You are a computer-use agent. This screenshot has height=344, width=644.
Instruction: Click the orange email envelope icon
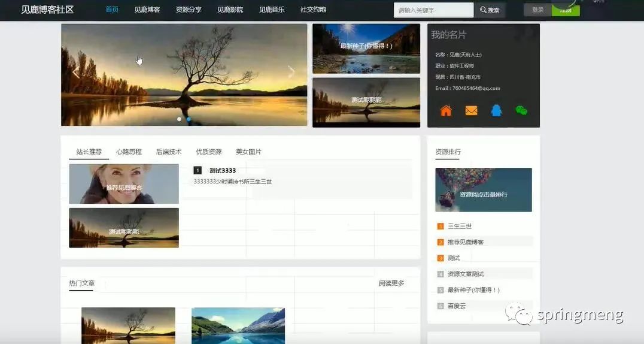[471, 111]
